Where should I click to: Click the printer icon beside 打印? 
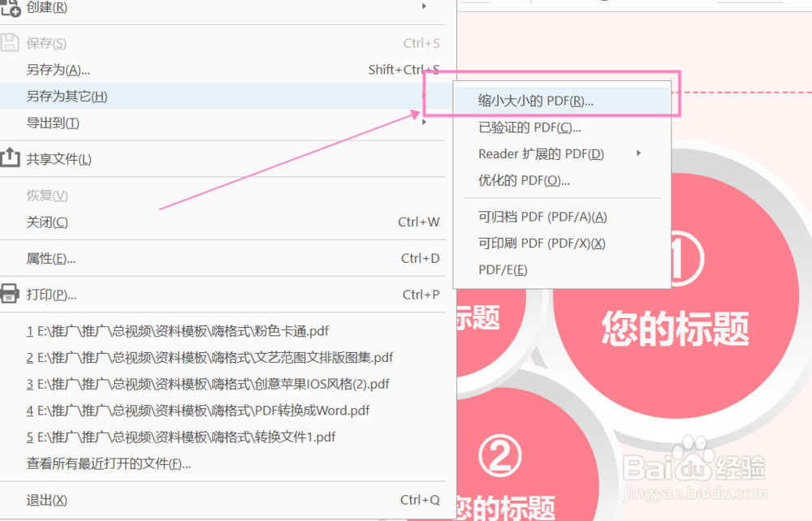pos(9,295)
